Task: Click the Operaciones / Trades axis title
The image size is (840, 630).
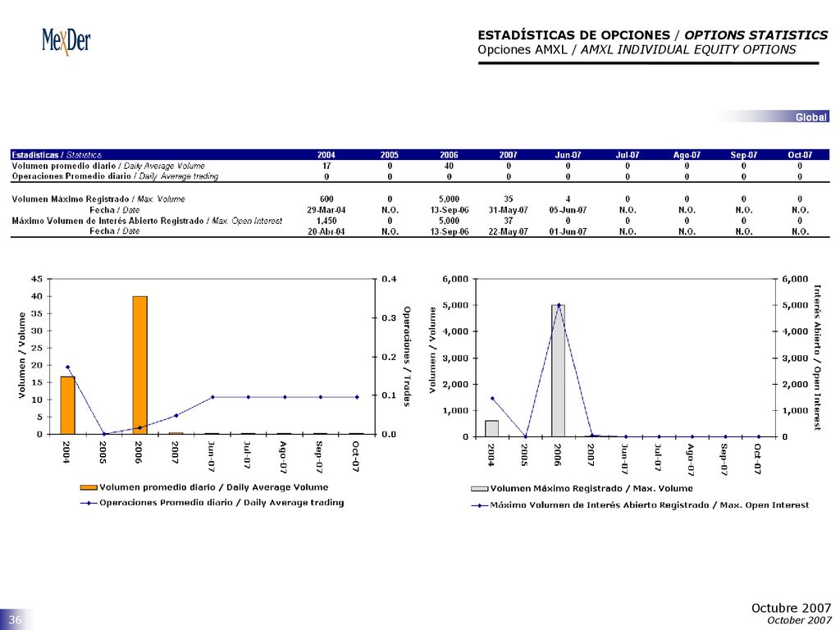Action: pos(407,356)
